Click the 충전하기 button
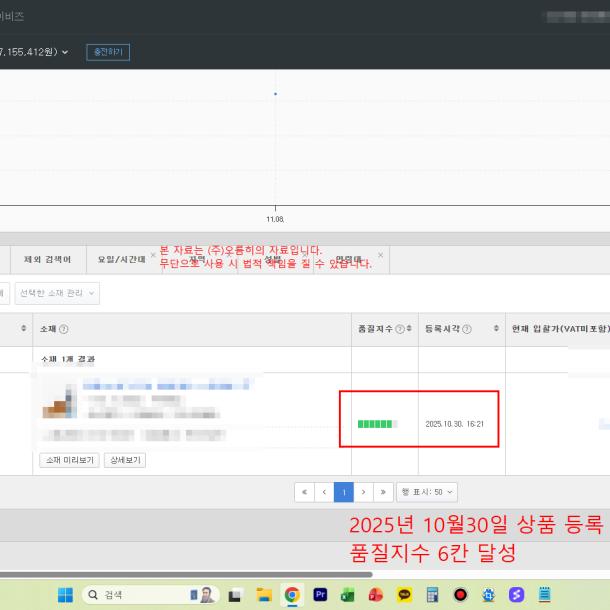 [107, 52]
